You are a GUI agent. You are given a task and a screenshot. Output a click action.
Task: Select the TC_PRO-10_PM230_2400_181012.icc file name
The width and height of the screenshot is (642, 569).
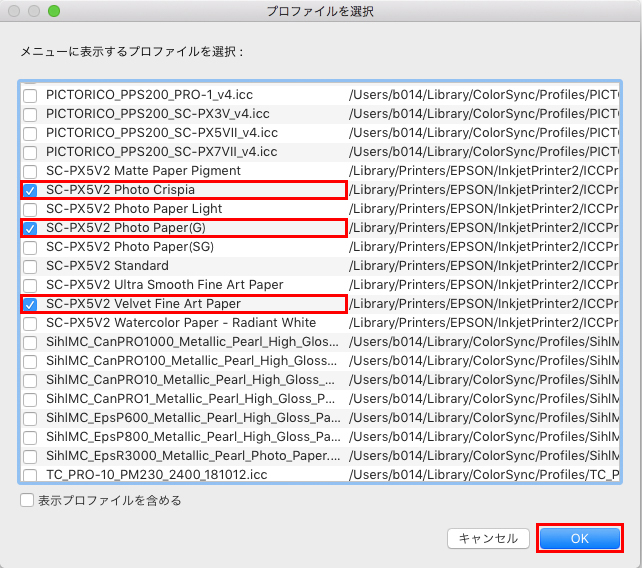156,475
